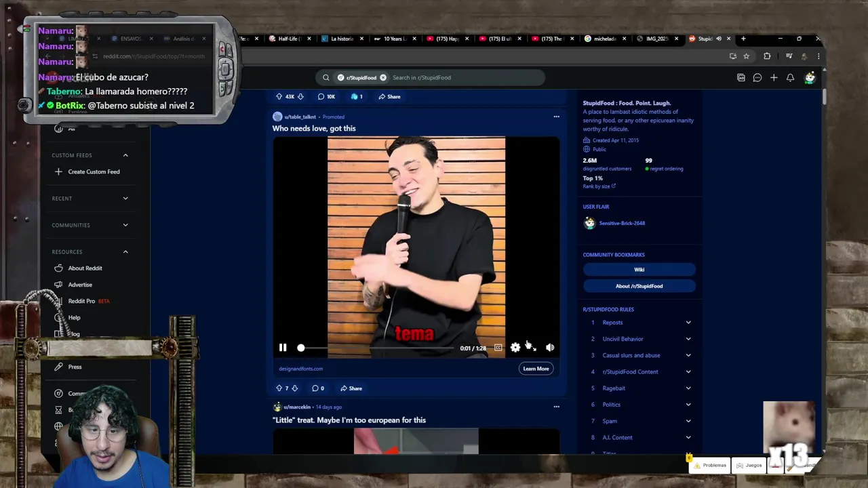868x488 pixels.
Task: Create a new post with plus icon
Action: pos(774,77)
